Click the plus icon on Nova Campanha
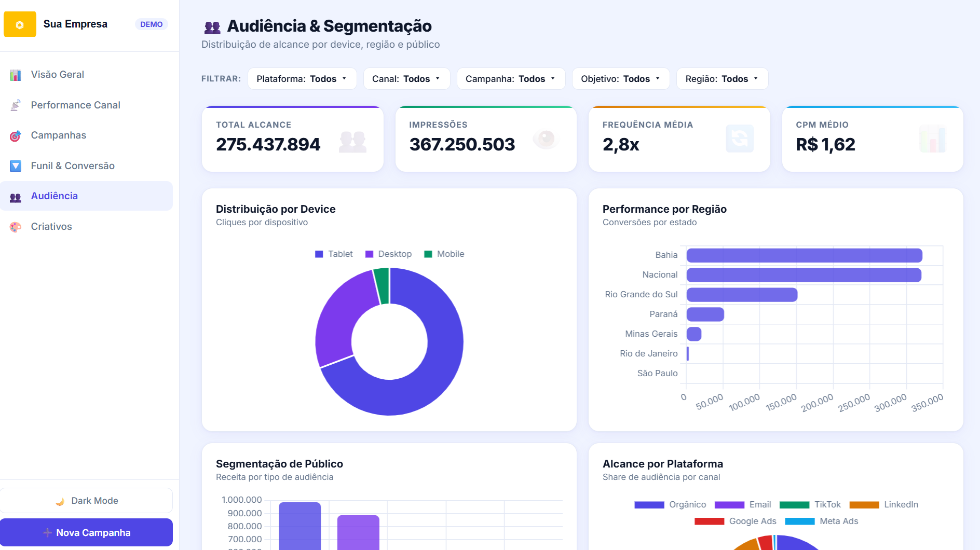 tap(47, 533)
